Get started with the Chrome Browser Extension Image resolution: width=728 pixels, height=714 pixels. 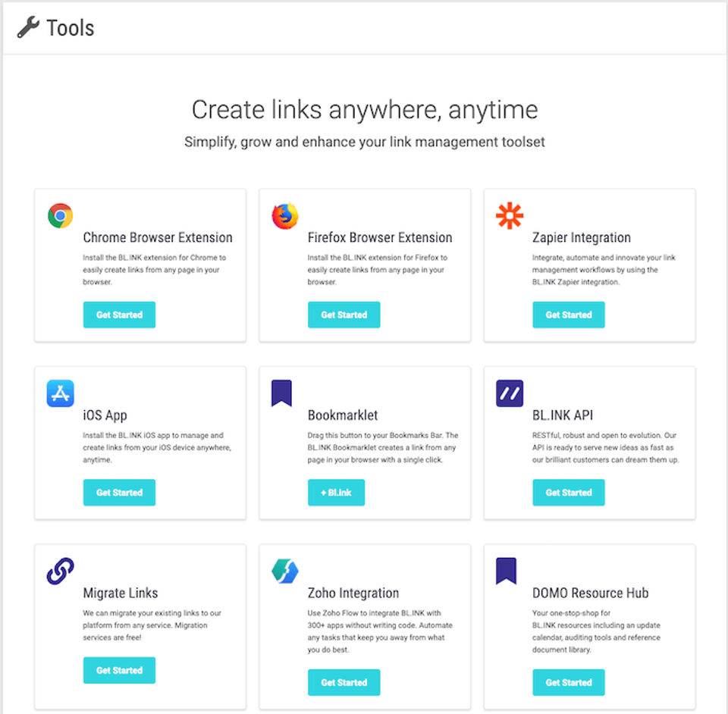tap(119, 315)
